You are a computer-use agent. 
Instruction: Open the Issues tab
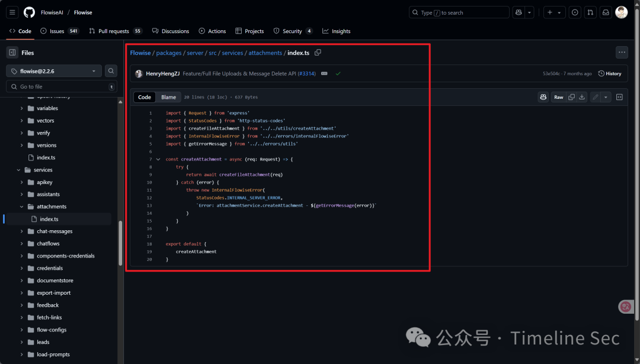(x=60, y=31)
